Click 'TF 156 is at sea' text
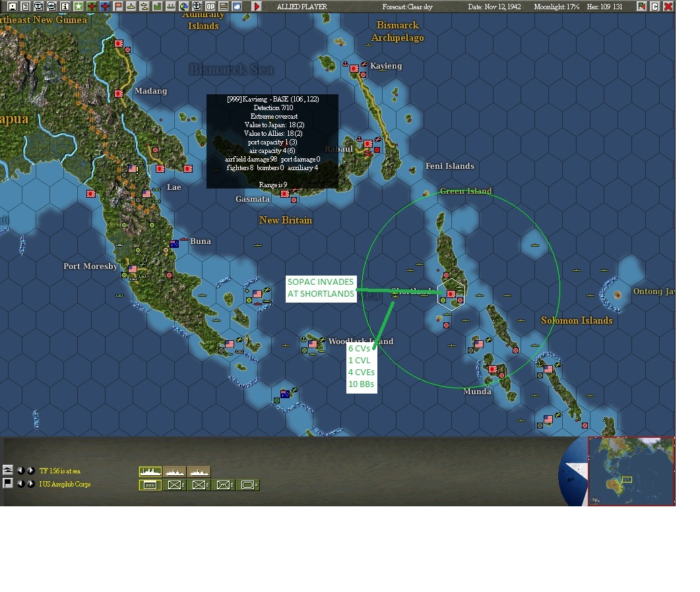700x592 pixels. [x=60, y=471]
